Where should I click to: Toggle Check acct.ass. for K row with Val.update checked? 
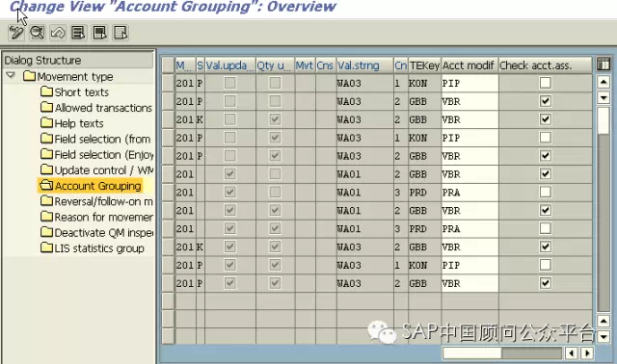click(x=546, y=247)
